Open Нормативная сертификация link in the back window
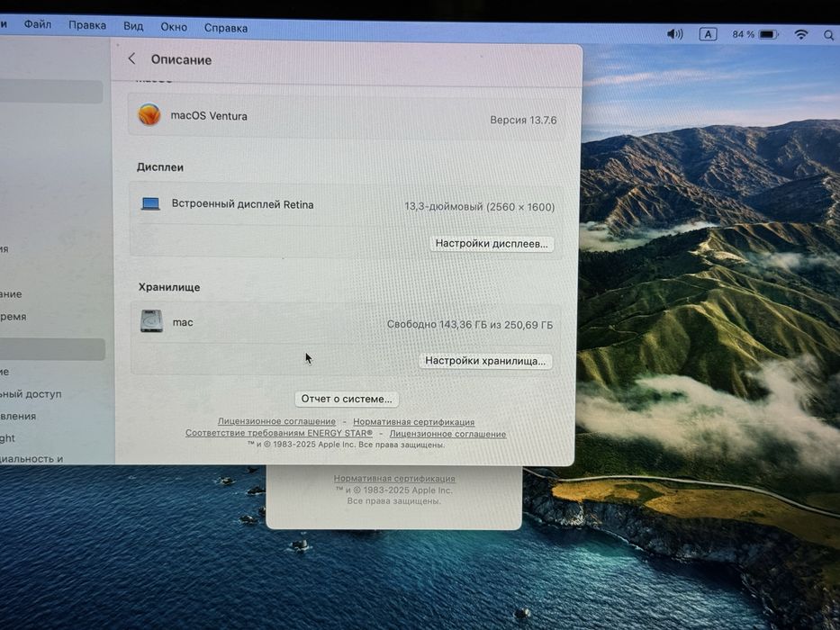The image size is (840, 630). coord(394,479)
